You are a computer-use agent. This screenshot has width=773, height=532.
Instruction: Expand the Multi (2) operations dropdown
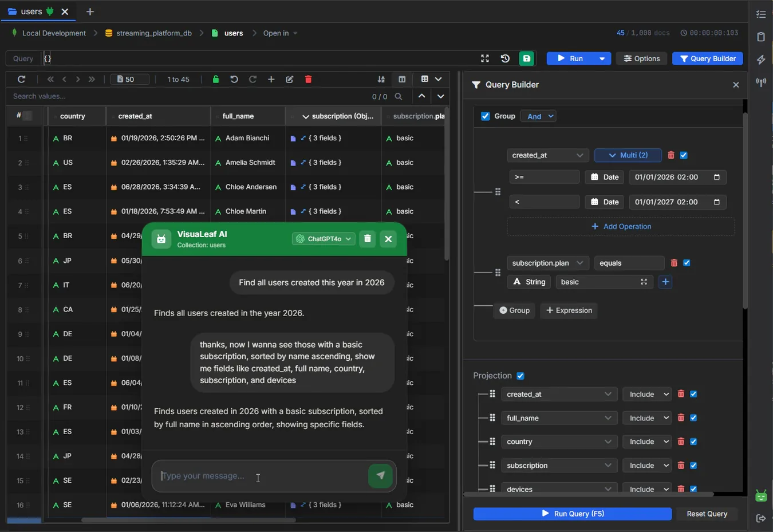[628, 155]
